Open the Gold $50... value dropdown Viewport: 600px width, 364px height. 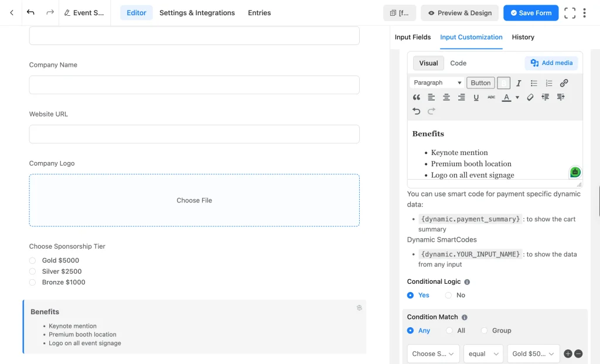(x=533, y=353)
